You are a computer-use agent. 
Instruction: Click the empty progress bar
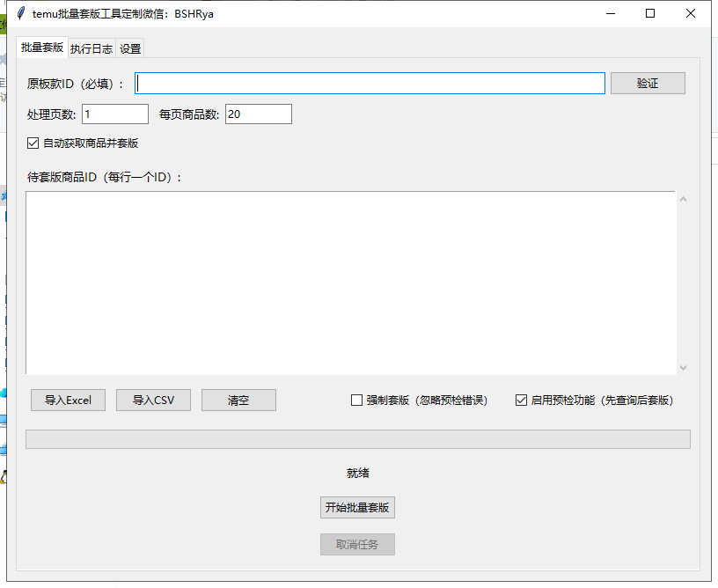tap(357, 439)
